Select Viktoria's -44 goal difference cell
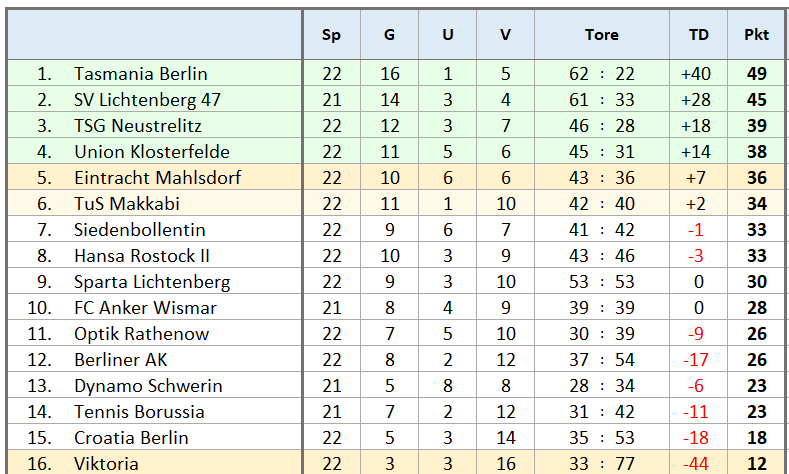Image resolution: width=789 pixels, height=474 pixels. [698, 464]
